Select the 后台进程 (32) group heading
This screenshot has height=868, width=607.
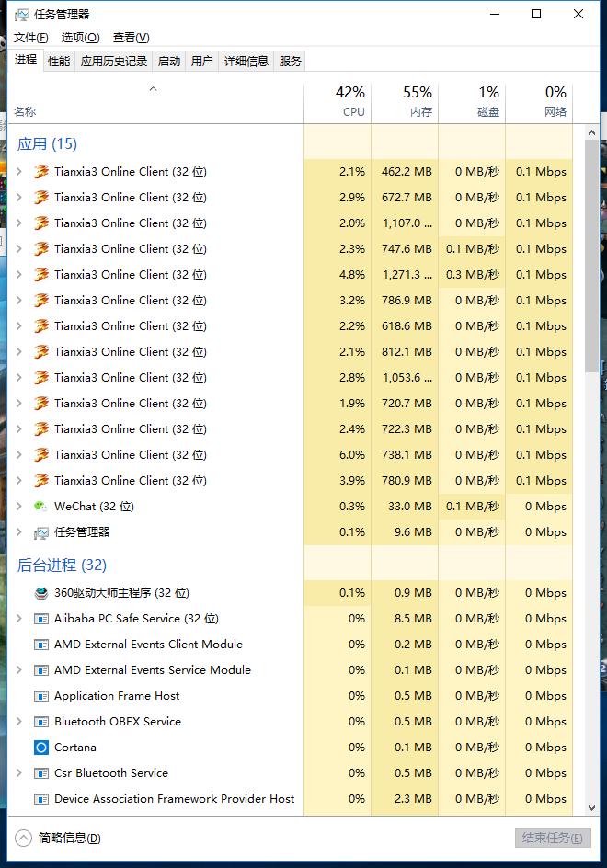(62, 565)
